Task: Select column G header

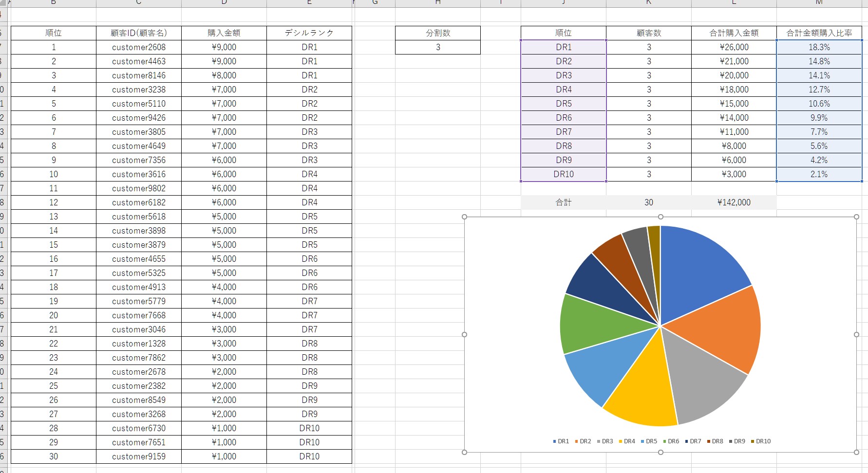Action: (375, 3)
